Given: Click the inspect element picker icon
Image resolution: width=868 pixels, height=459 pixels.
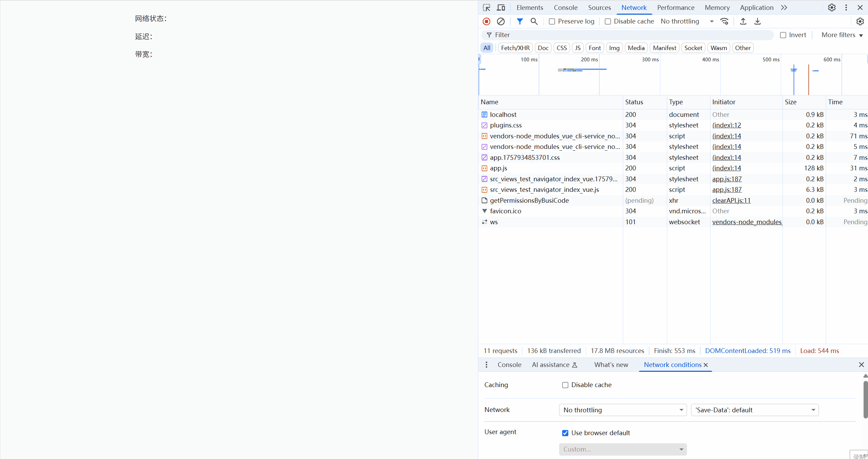Looking at the screenshot, I should [x=487, y=7].
